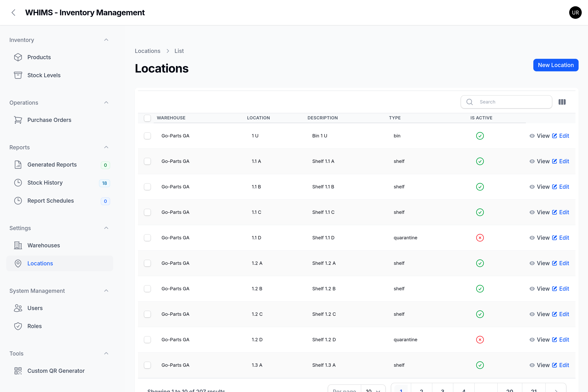Click the Warehouses building icon
Viewport: 588px width, 392px height.
point(18,246)
